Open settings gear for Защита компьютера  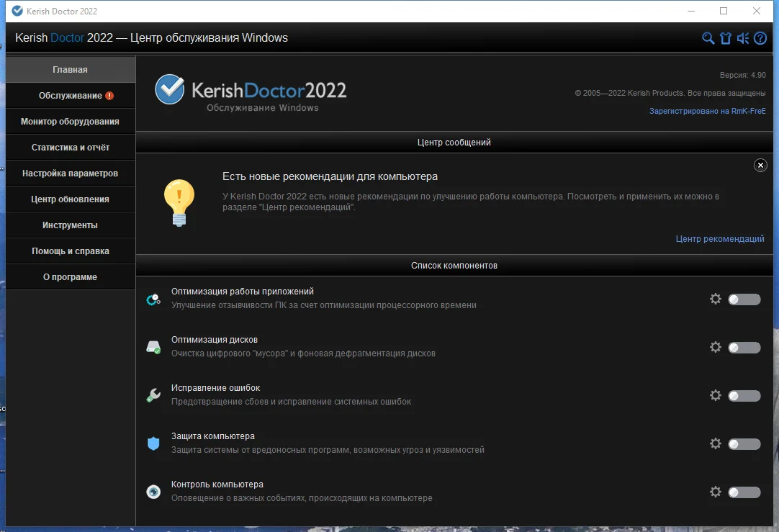[716, 443]
